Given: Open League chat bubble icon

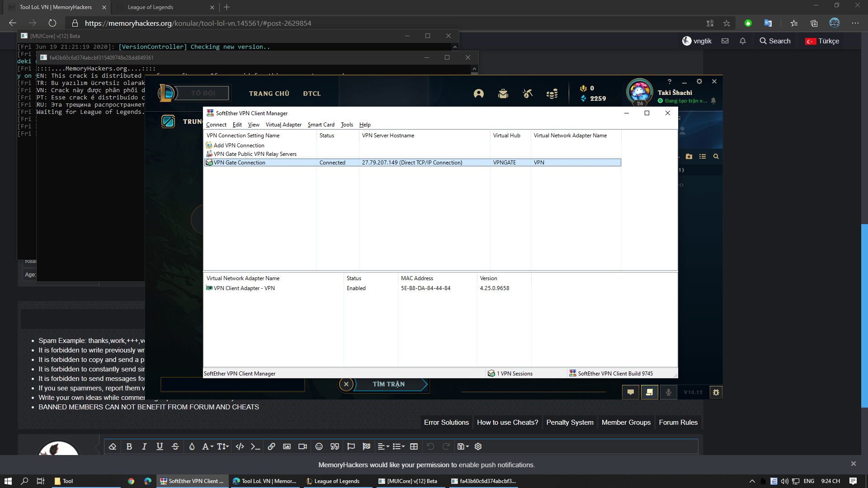Looking at the screenshot, I should pyautogui.click(x=631, y=392).
